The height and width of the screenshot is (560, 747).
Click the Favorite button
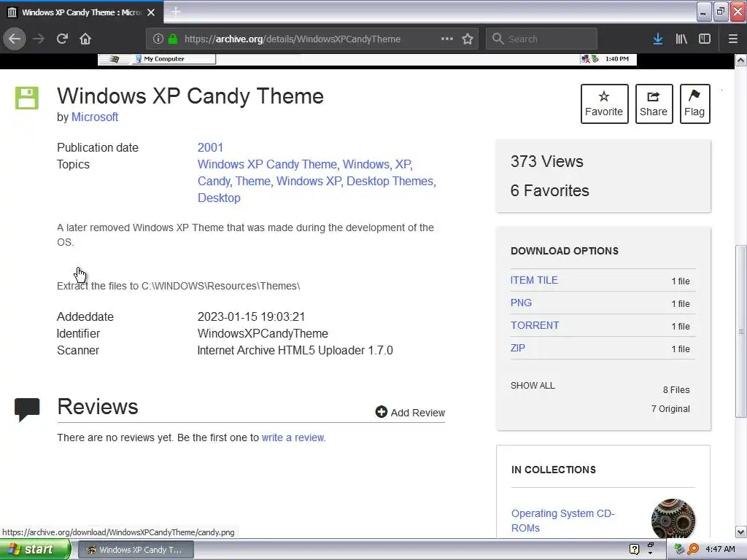coord(604,104)
